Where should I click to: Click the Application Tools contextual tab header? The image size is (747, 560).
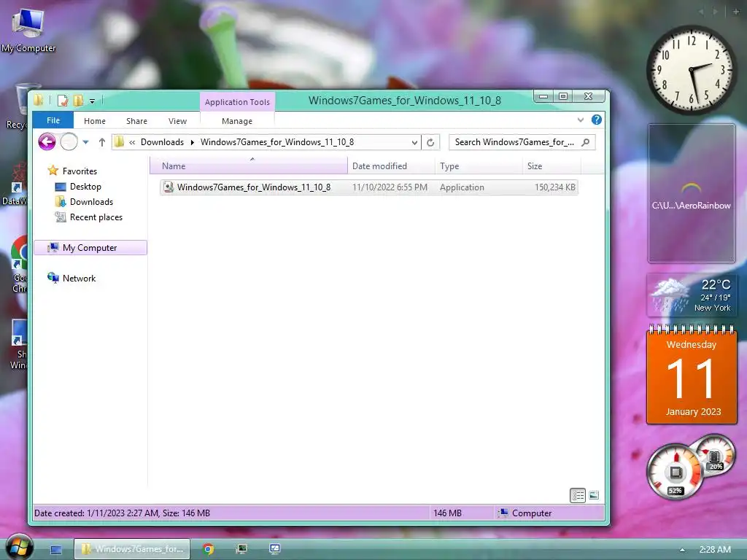[x=237, y=102]
